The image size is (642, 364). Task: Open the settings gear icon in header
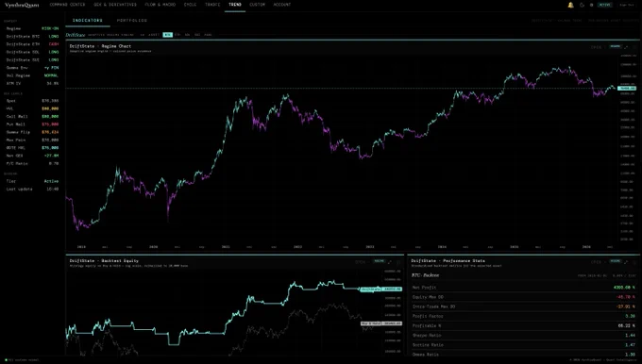[591, 5]
